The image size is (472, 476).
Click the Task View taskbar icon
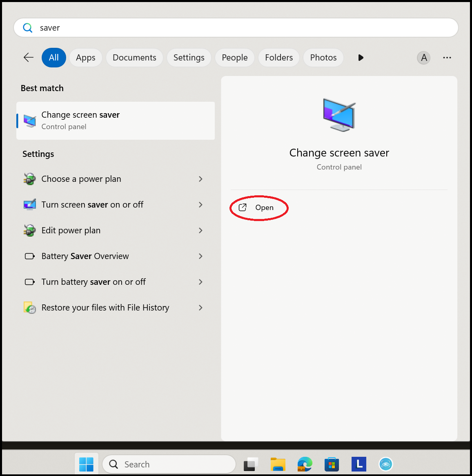[x=251, y=464]
